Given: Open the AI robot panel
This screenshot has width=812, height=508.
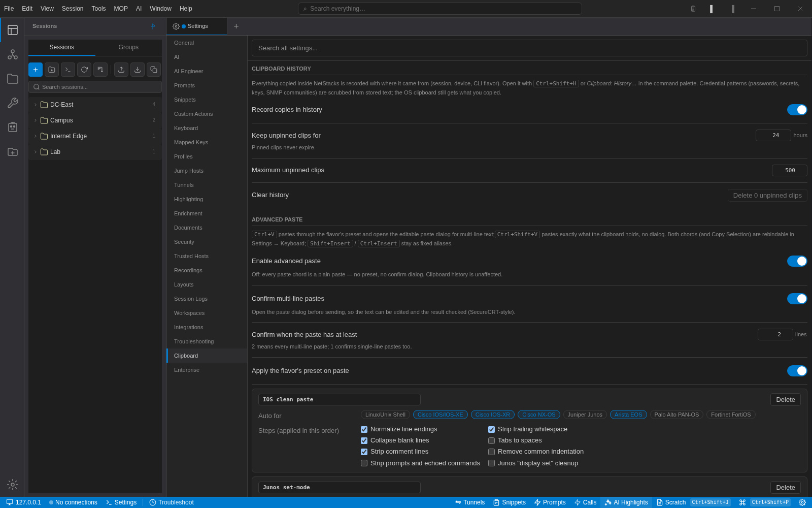Looking at the screenshot, I should click(13, 127).
